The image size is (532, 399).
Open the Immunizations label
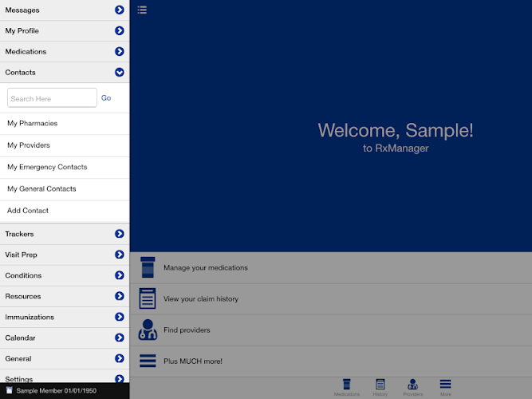point(30,317)
